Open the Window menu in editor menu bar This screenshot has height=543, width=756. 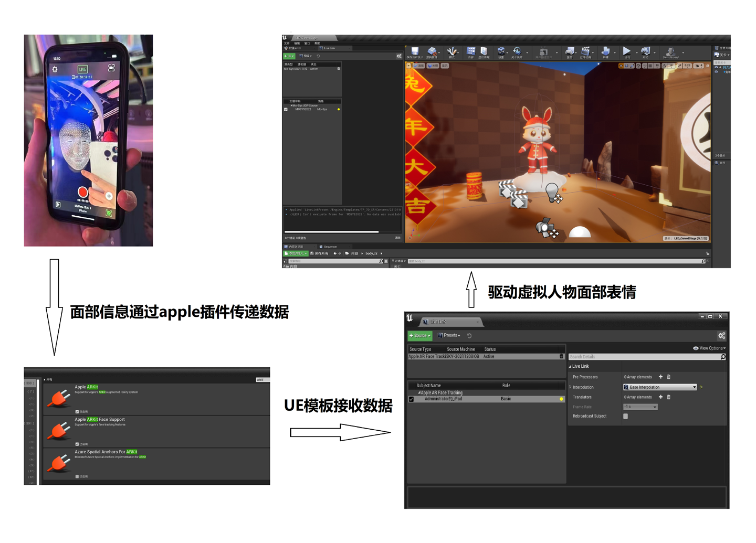[307, 44]
